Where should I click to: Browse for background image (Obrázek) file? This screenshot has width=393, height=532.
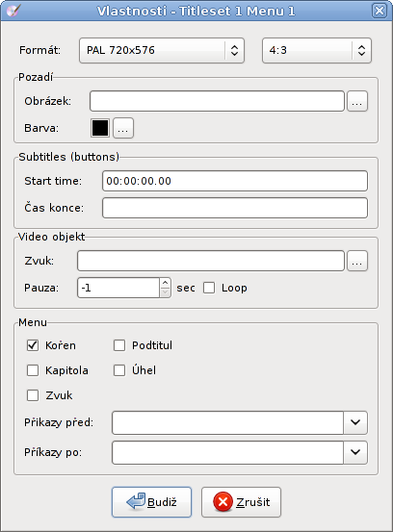(x=357, y=101)
